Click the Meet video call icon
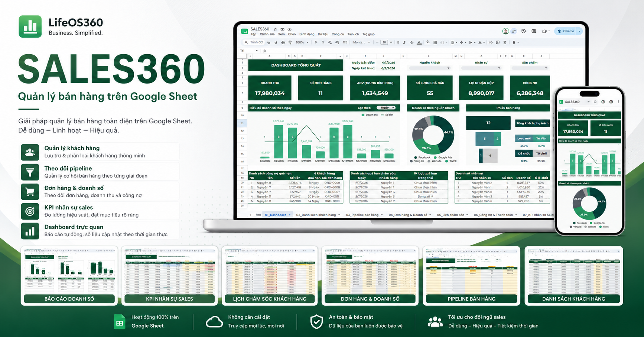This screenshot has height=337, width=644. pos(544,31)
